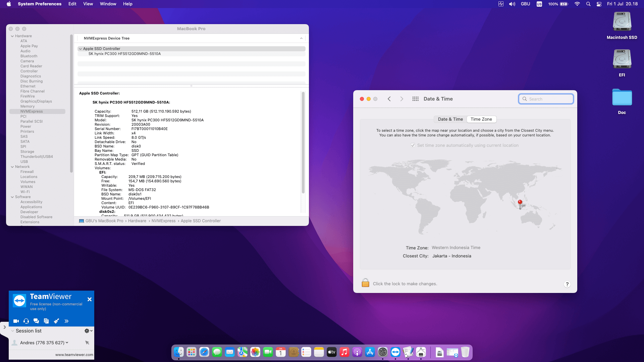This screenshot has width=644, height=362.
Task: Click System Information details scrollbar
Action: [303, 142]
